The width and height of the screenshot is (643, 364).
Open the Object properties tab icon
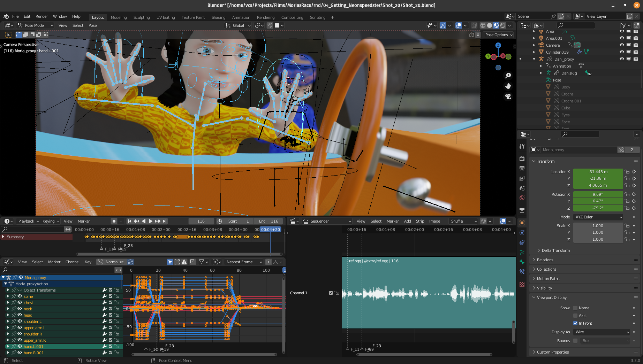pyautogui.click(x=522, y=223)
